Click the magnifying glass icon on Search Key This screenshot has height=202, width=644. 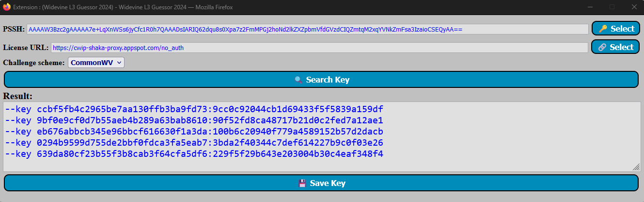coord(298,80)
